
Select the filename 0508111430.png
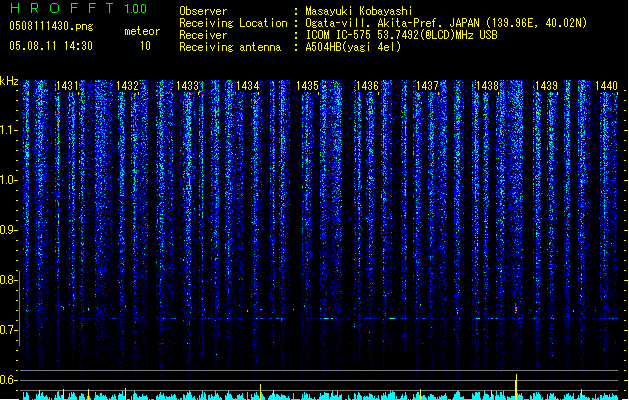(51, 26)
